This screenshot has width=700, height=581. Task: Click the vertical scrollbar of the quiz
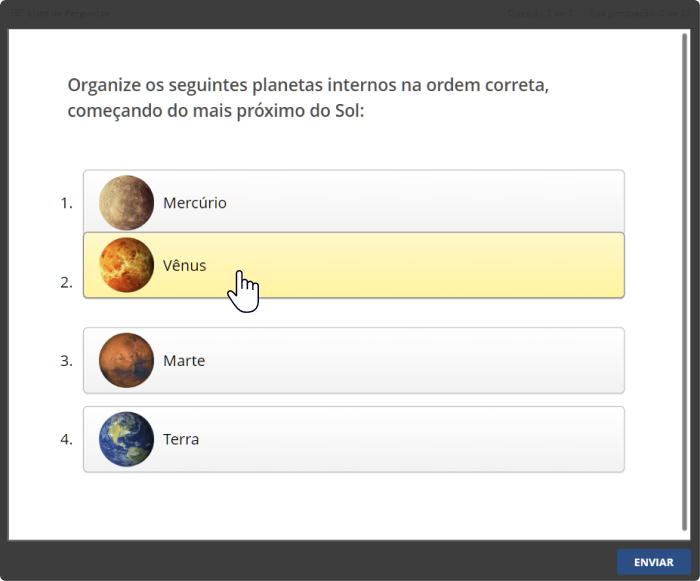click(685, 282)
